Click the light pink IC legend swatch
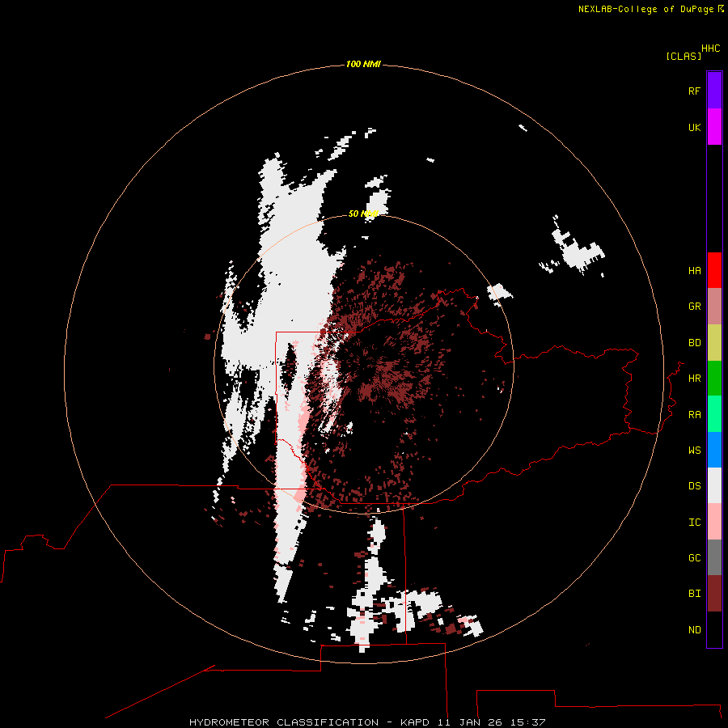This screenshot has width=728, height=728. [714, 522]
